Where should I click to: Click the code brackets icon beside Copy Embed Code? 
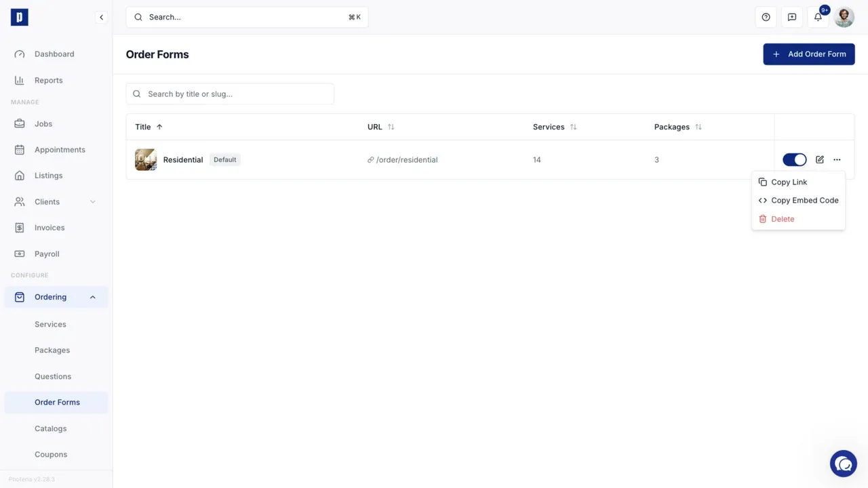tap(763, 201)
